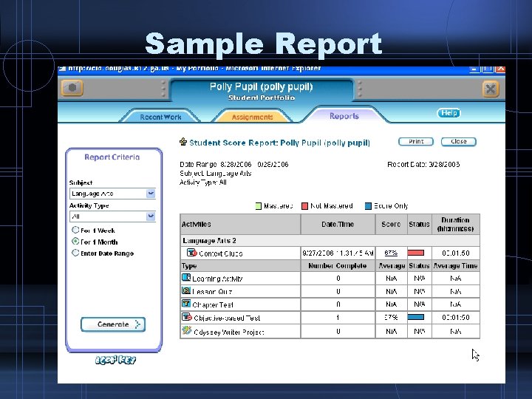The height and width of the screenshot is (399, 532).
Task: Click the Content Clubs activity name
Action: (x=220, y=253)
